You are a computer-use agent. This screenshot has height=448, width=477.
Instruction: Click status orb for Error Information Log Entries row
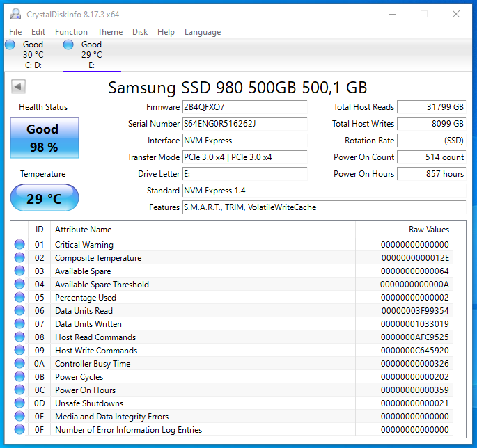tap(19, 429)
